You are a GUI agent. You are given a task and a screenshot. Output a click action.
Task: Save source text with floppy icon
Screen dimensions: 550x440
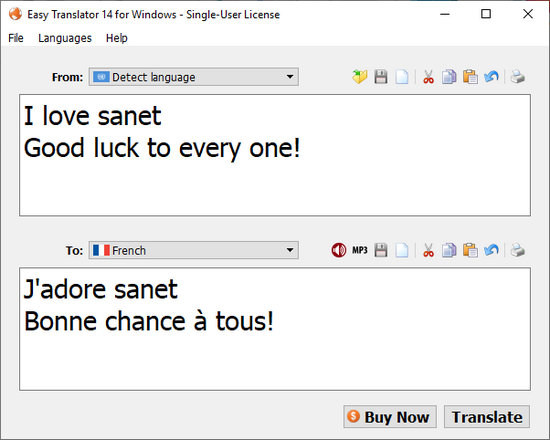pos(381,77)
